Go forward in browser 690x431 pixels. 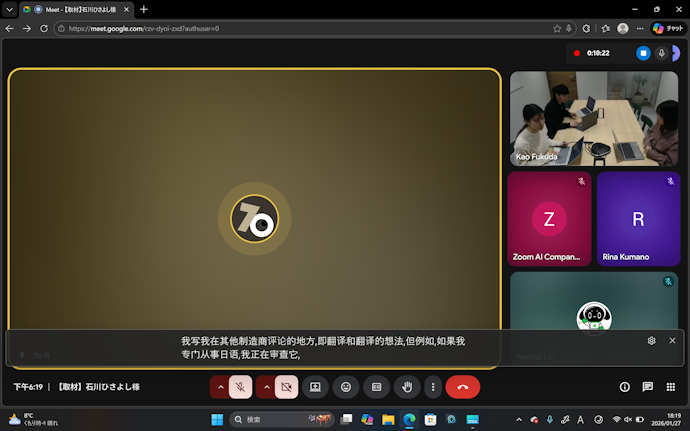tap(27, 29)
